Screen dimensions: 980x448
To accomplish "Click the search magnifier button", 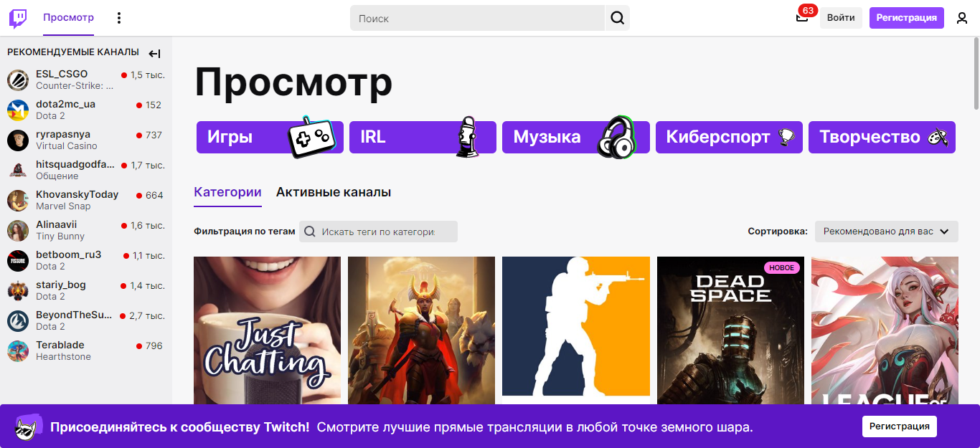I will point(617,18).
